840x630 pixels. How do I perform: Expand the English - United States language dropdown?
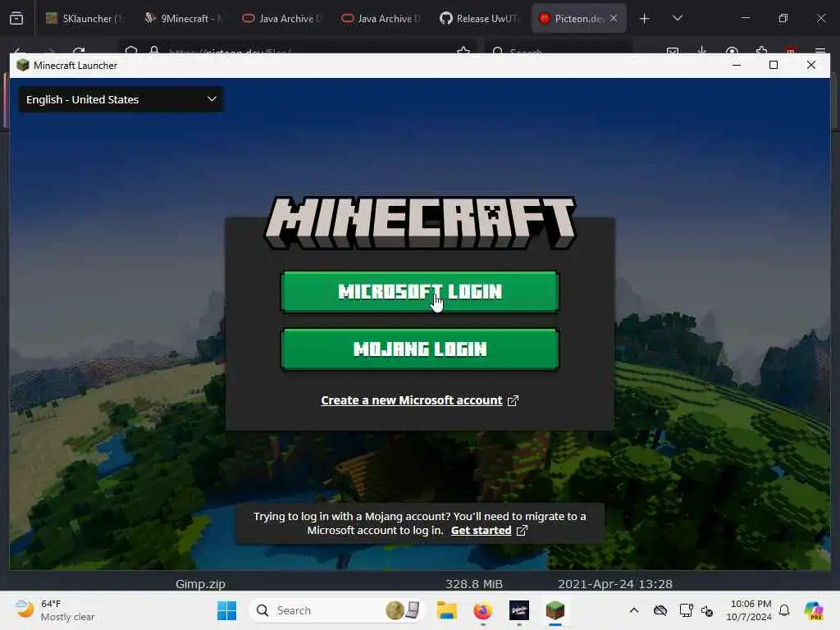click(121, 99)
